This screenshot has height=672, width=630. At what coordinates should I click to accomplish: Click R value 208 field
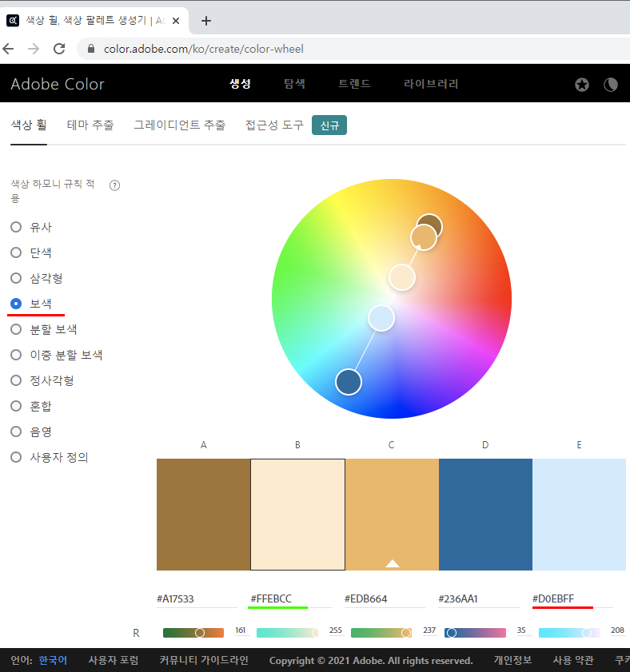pyautogui.click(x=617, y=630)
